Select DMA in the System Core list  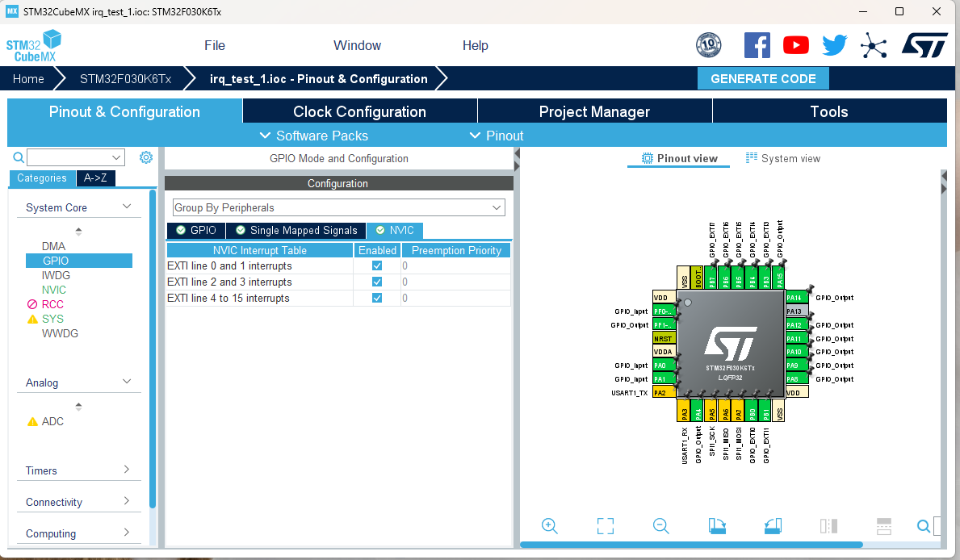(53, 246)
